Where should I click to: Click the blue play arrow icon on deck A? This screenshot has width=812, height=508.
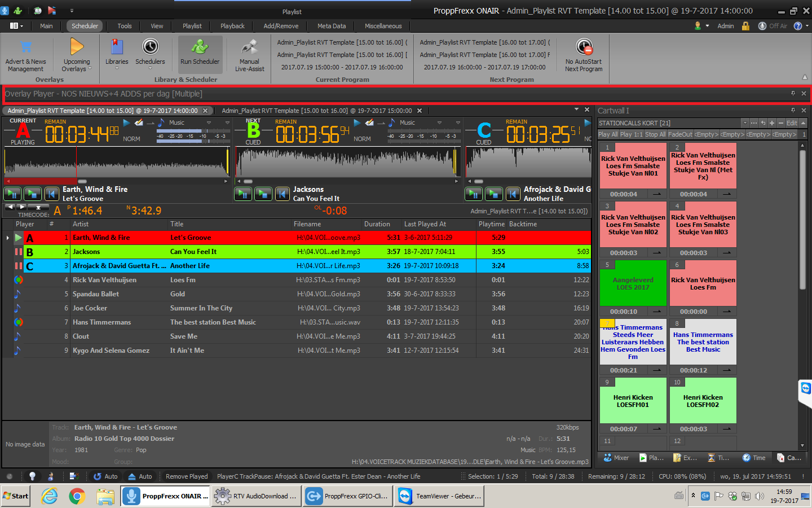point(126,122)
